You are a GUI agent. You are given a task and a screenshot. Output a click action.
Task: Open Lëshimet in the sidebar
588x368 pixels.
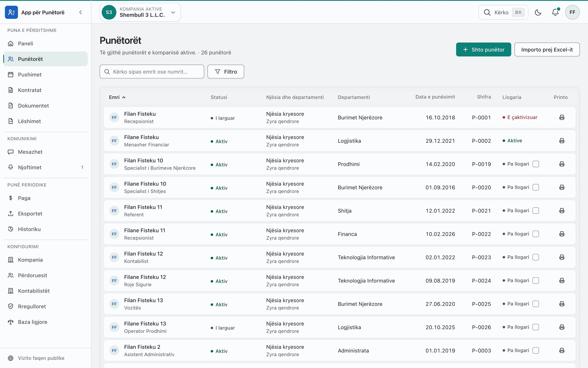(46, 121)
